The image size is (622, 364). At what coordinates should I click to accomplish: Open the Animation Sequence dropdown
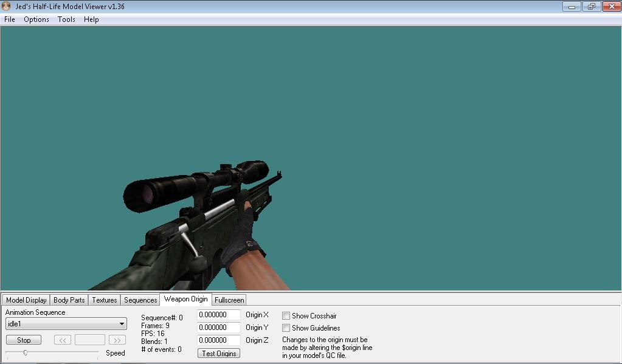pos(121,323)
